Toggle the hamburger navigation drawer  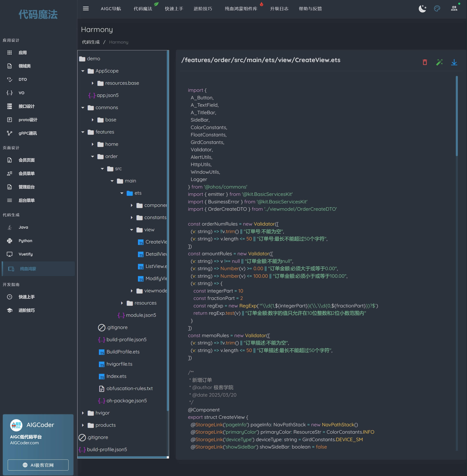(86, 9)
